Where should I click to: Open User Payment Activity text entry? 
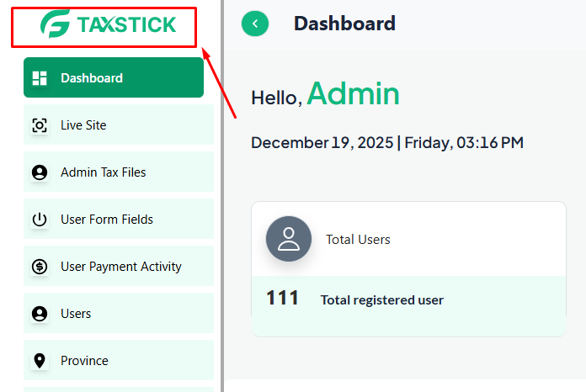[121, 267]
